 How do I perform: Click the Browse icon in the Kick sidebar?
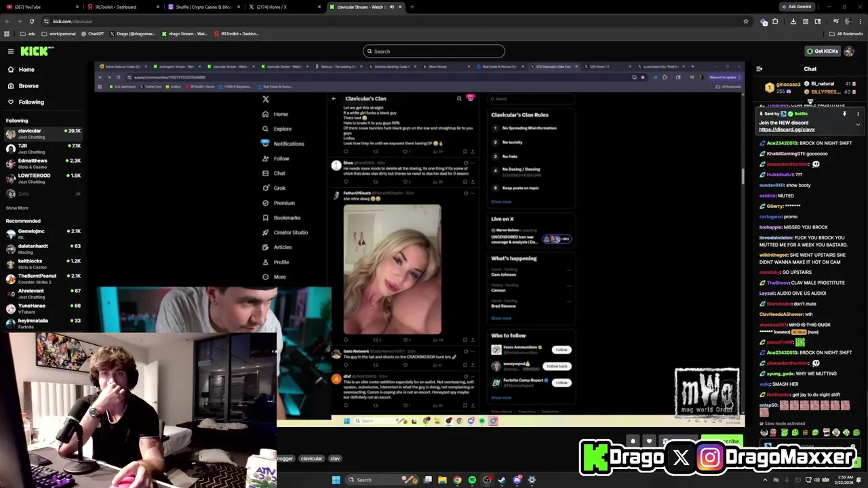click(x=11, y=85)
